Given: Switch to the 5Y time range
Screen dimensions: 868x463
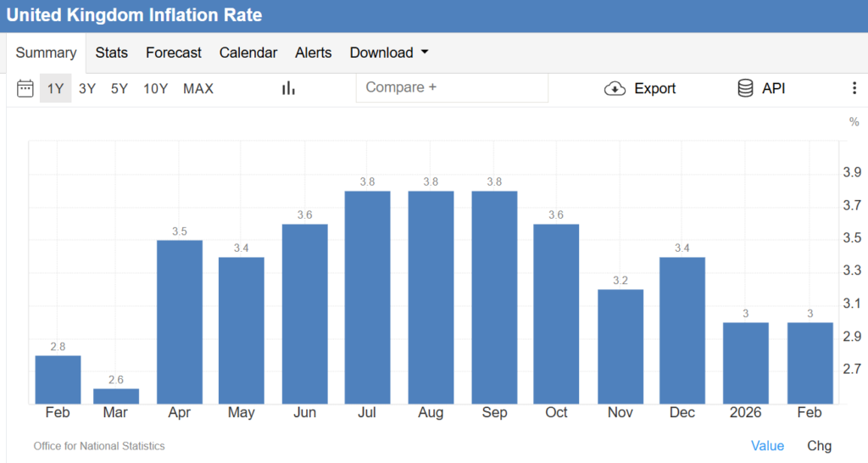Looking at the screenshot, I should pyautogui.click(x=120, y=88).
